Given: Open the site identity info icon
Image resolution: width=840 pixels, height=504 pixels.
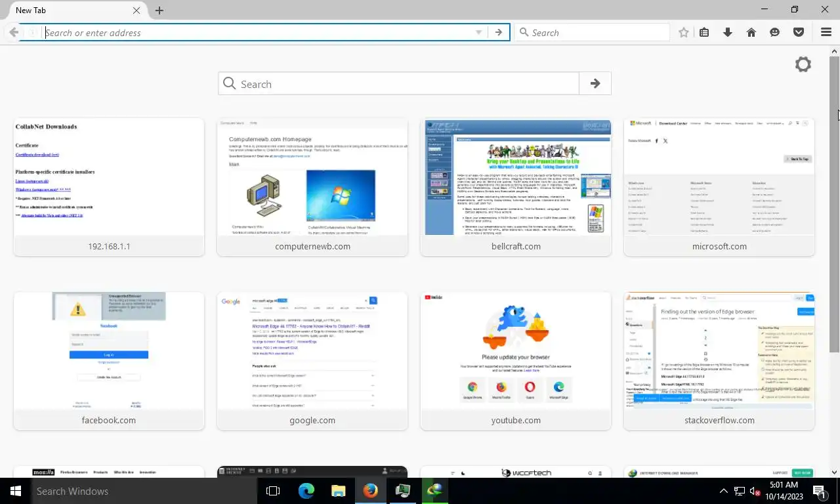Looking at the screenshot, I should (31, 32).
